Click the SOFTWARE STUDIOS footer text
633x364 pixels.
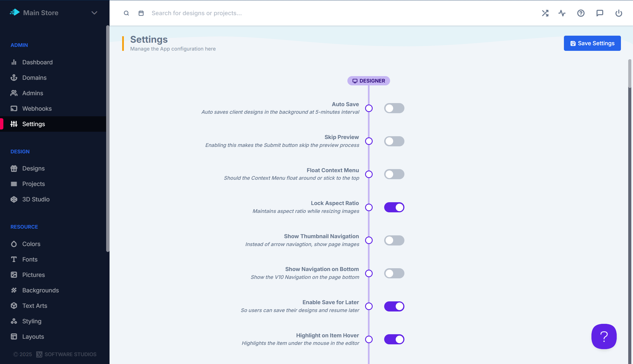click(x=70, y=354)
